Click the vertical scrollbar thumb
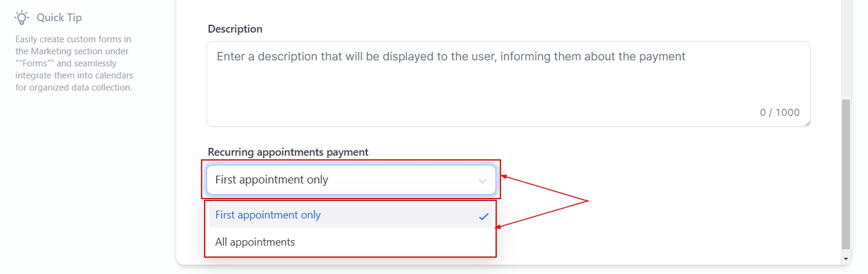868x274 pixels. (x=846, y=175)
